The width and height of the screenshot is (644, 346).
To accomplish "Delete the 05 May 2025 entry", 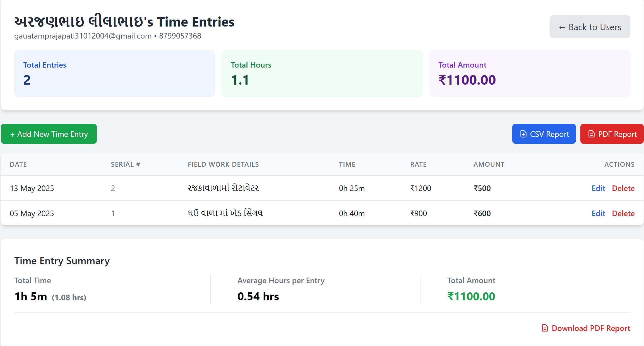I will click(623, 213).
